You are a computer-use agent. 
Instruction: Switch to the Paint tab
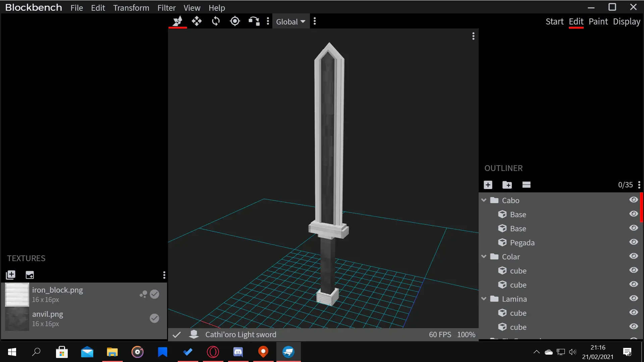coord(598,21)
